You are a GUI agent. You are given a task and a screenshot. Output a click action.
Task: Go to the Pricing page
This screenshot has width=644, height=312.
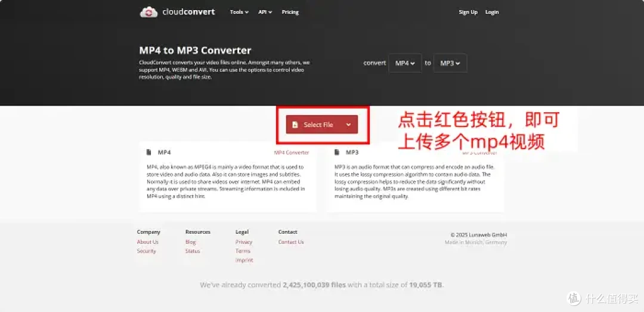click(x=290, y=13)
